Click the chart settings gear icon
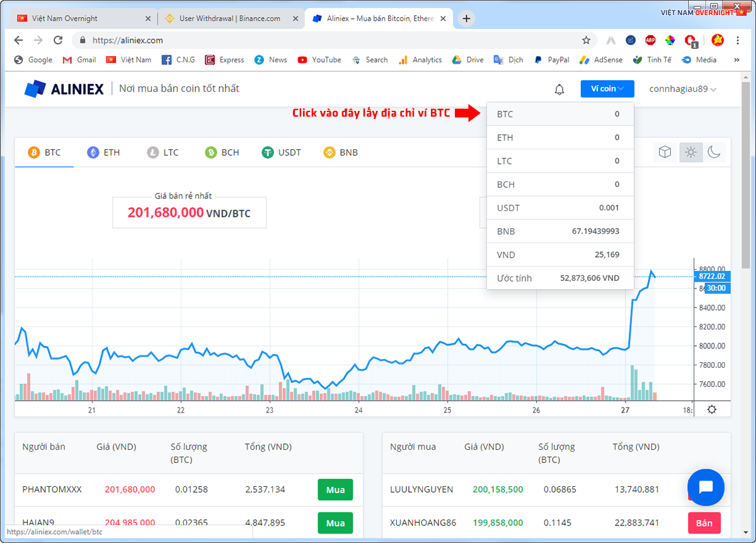This screenshot has height=543, width=756. (x=712, y=409)
